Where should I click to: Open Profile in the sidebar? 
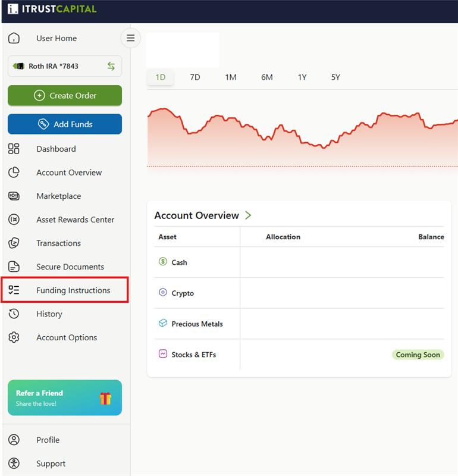click(48, 440)
